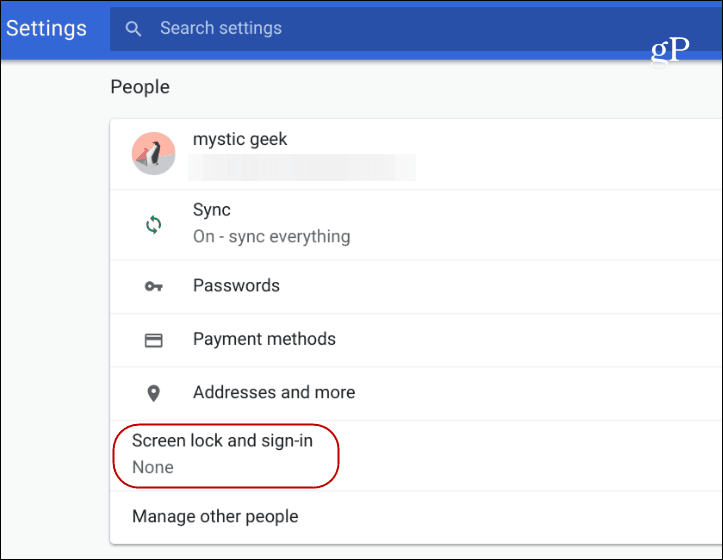
Task: Click the green sync arrows icon
Action: click(x=154, y=225)
